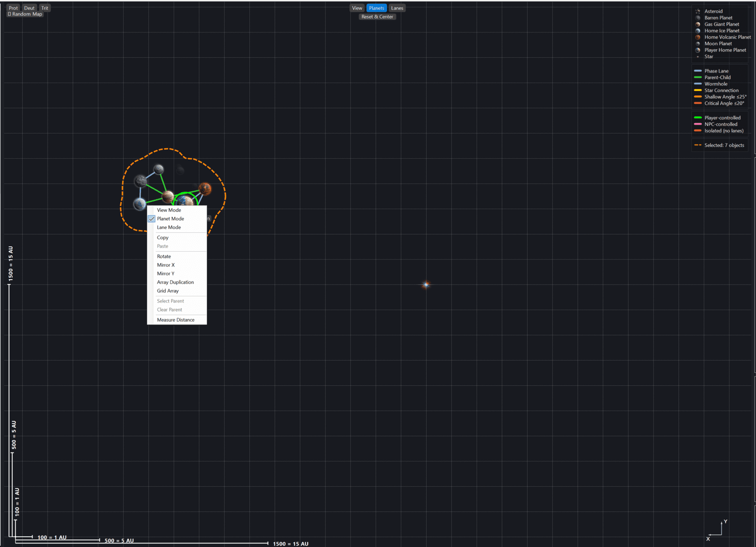This screenshot has height=547, width=756.
Task: Click the Home Volcanic Planet legend icon
Action: pos(698,37)
